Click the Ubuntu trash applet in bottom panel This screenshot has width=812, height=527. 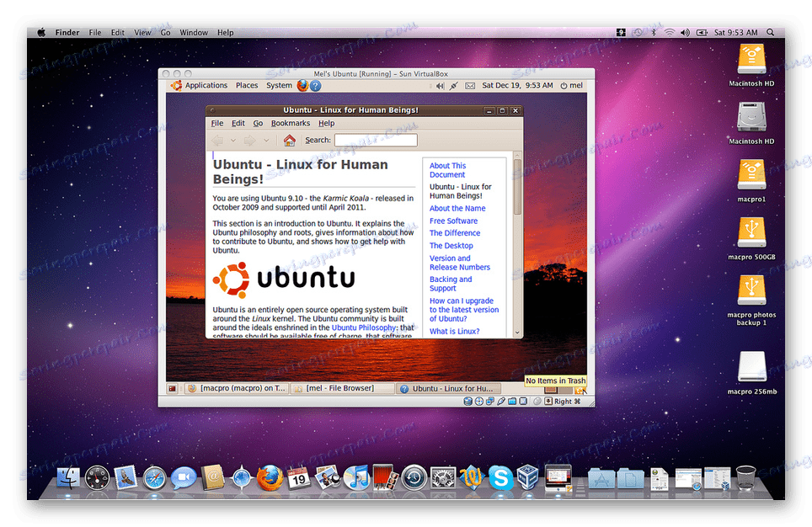(580, 391)
